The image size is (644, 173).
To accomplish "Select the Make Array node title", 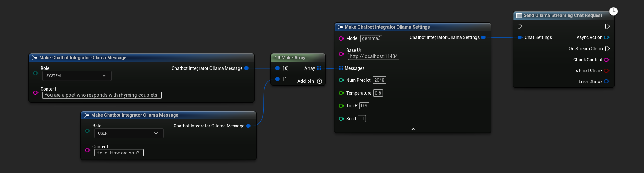I will (x=293, y=58).
